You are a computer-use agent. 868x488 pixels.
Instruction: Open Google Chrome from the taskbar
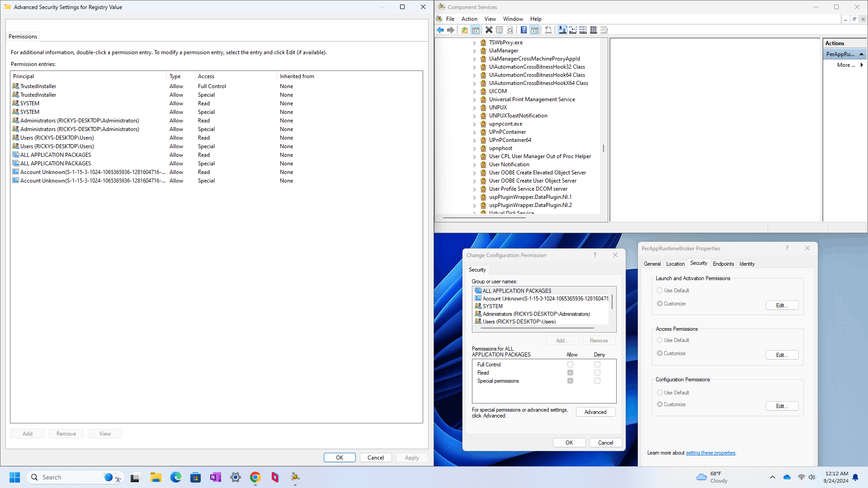coord(255,477)
